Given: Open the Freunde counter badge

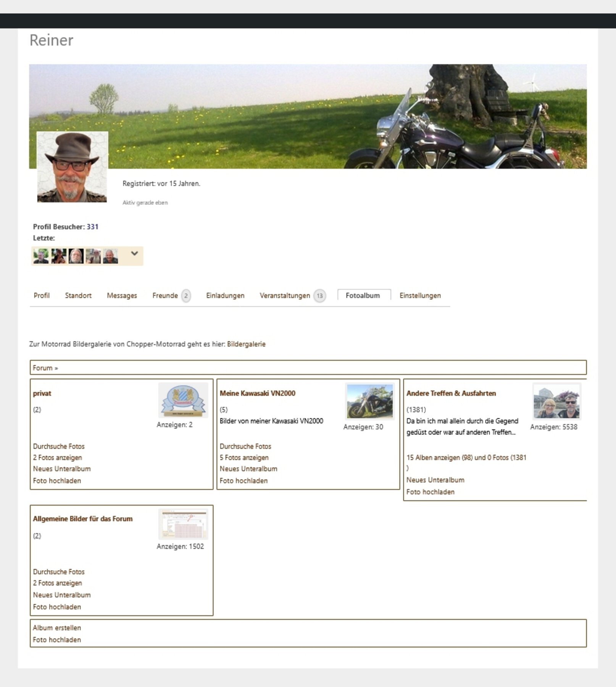Looking at the screenshot, I should tap(186, 295).
